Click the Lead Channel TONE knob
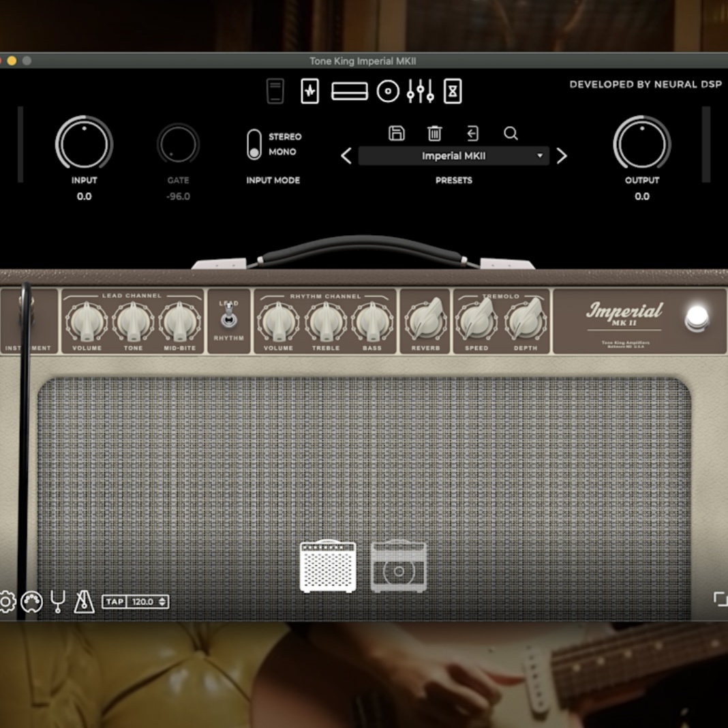Viewport: 728px width, 728px height. point(133,321)
